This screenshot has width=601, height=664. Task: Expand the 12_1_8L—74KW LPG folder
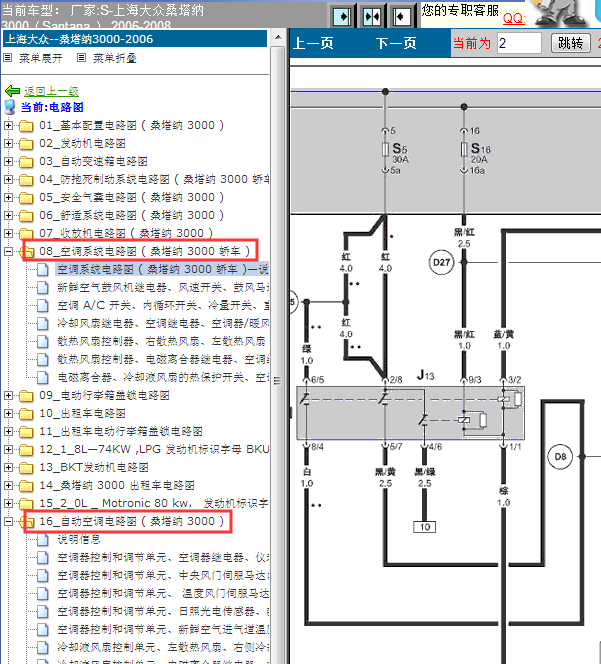[8, 449]
